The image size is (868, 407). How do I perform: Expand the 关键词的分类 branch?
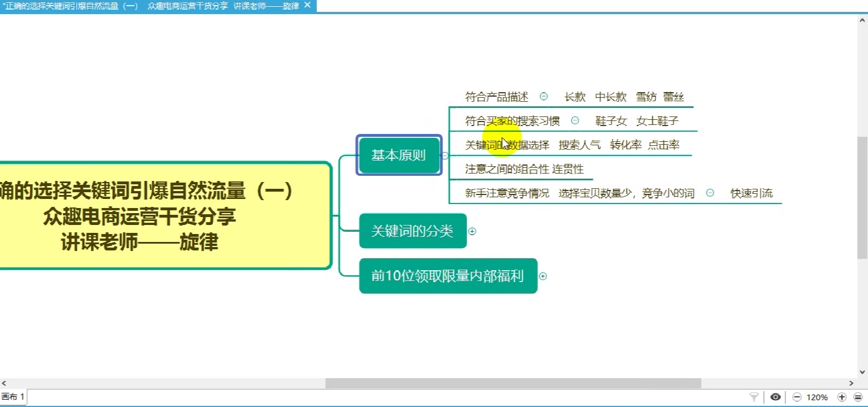[472, 231]
